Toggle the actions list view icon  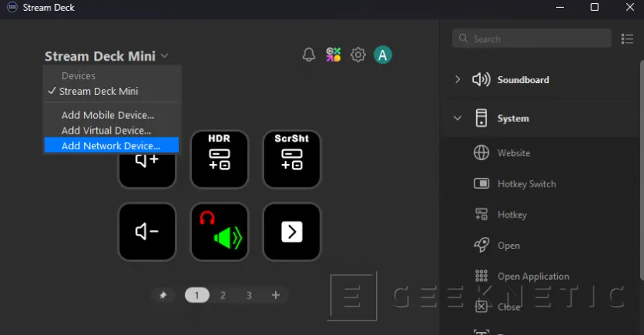(627, 39)
